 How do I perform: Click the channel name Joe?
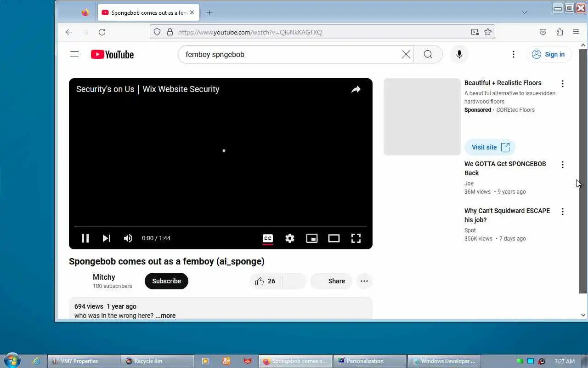tap(469, 184)
